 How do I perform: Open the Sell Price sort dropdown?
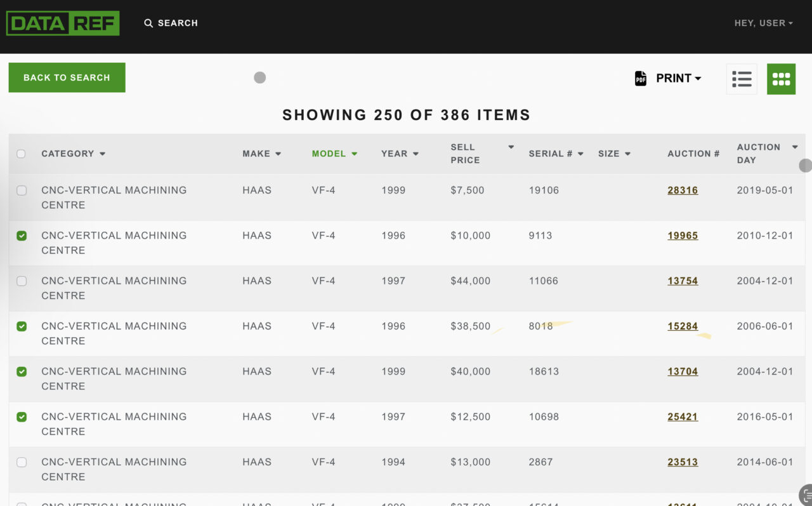pos(511,147)
